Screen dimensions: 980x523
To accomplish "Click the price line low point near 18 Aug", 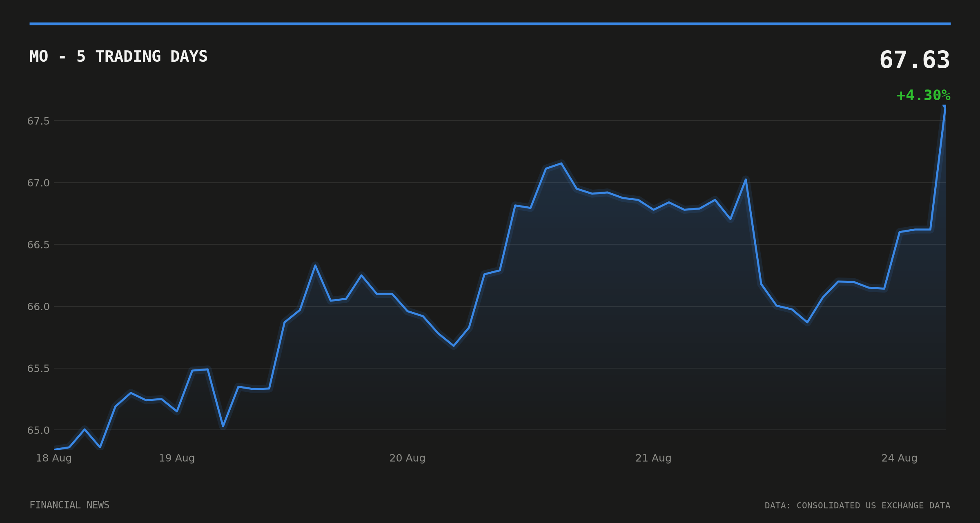I will click(x=100, y=447).
